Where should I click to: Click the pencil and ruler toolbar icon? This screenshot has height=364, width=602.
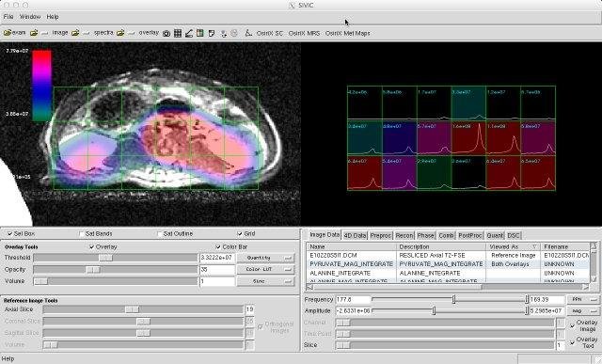coord(189,34)
